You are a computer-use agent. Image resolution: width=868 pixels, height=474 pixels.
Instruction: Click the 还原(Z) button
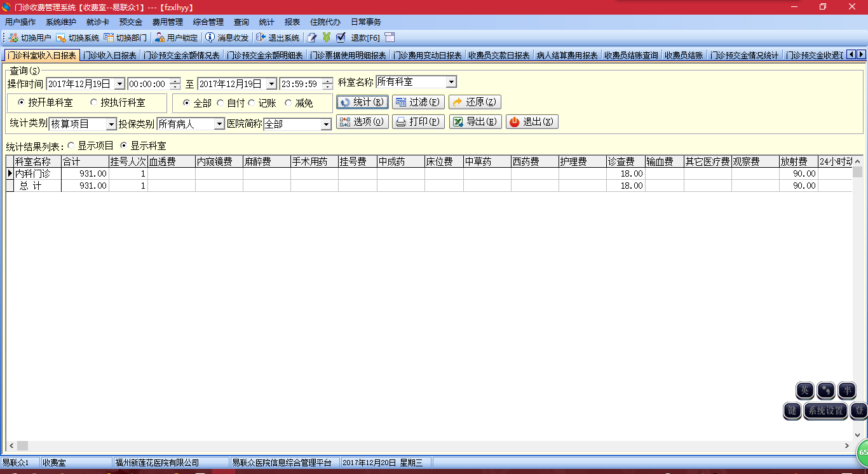click(x=475, y=102)
